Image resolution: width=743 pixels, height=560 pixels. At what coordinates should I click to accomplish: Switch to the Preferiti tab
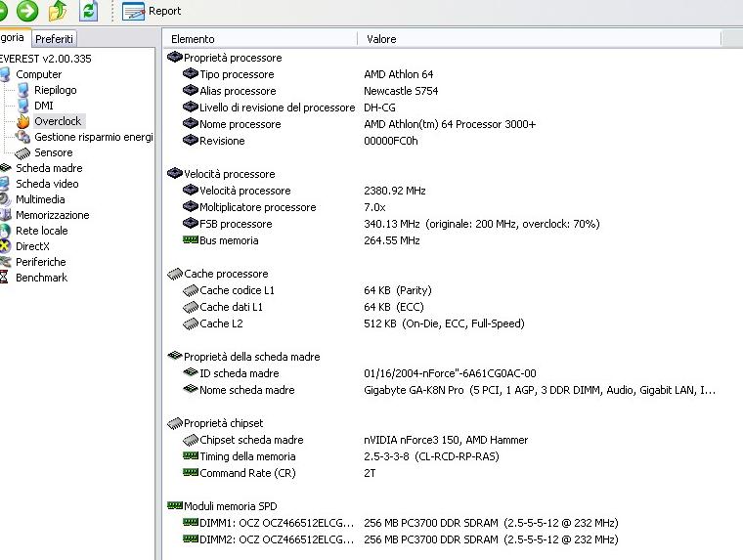point(54,39)
